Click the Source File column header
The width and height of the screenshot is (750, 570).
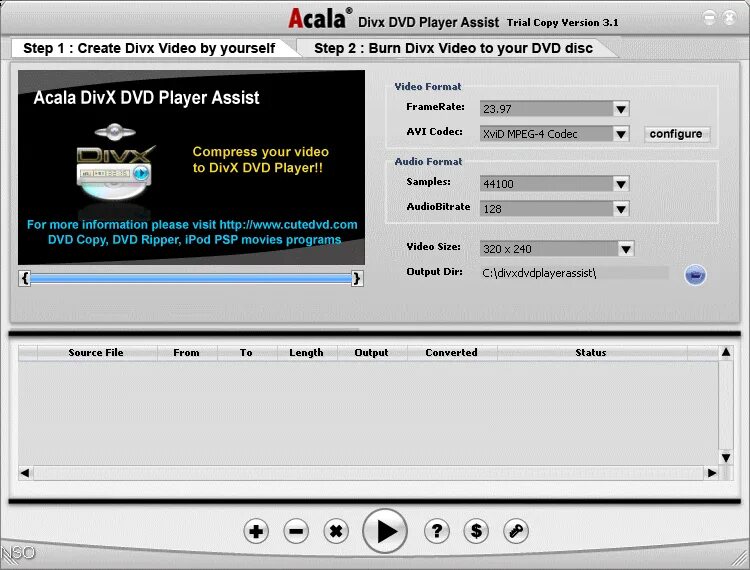(97, 353)
